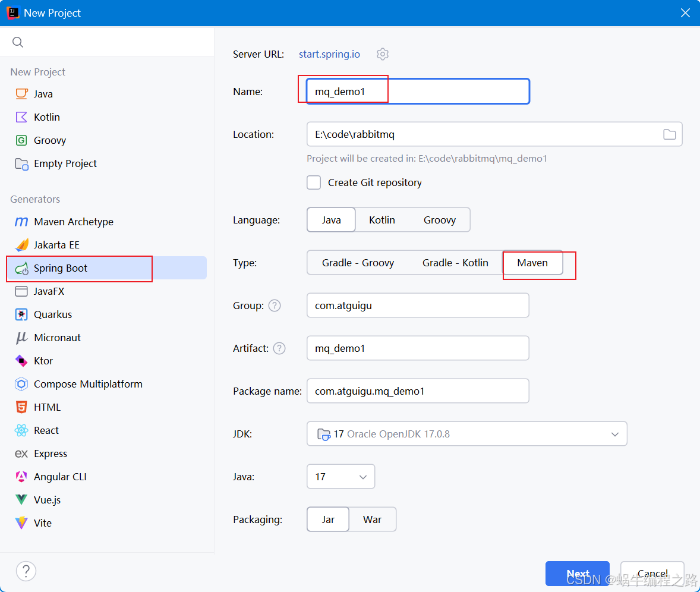Click into the Package name field
This screenshot has height=592, width=700.
tap(418, 391)
